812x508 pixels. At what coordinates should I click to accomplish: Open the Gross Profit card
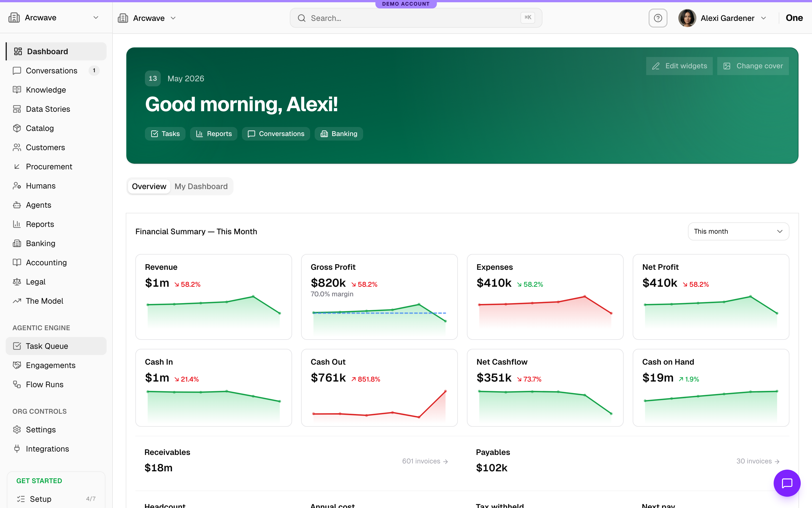tap(379, 297)
